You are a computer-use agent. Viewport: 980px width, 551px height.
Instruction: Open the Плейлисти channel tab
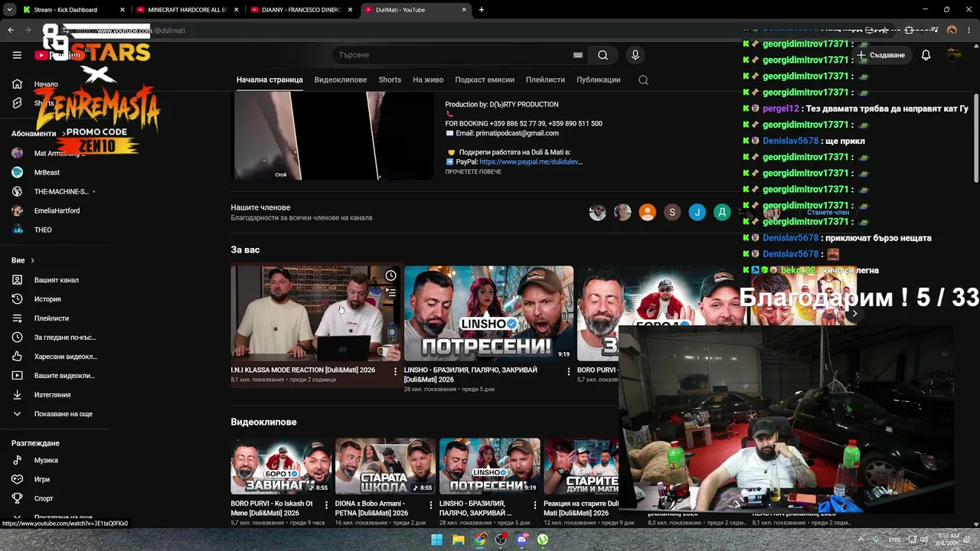coord(545,80)
